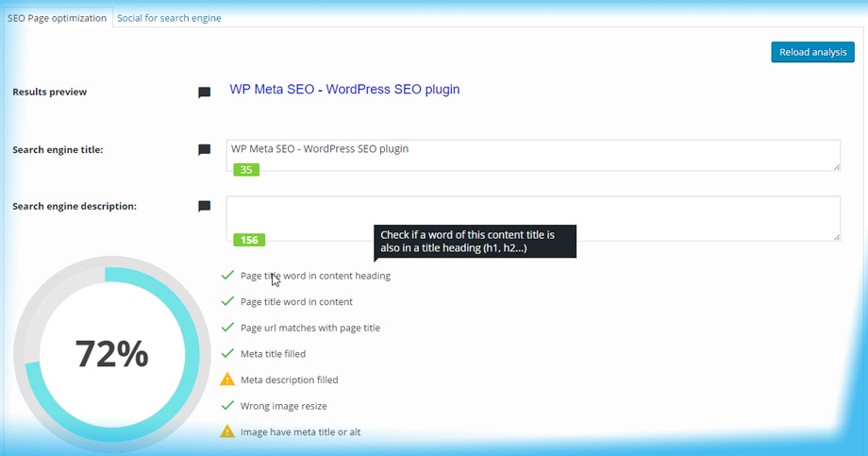
Task: Click the 72% SEO score circular progress
Action: 112,354
